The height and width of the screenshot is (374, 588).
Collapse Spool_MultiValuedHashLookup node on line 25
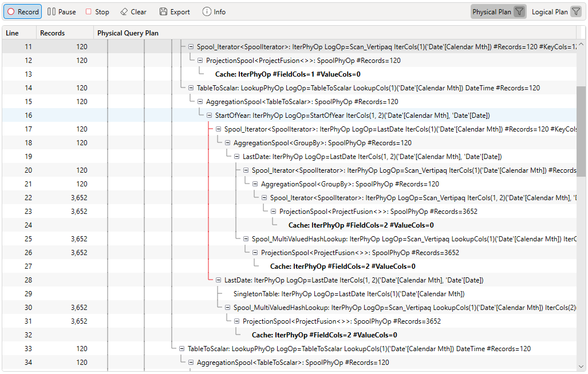pyautogui.click(x=246, y=239)
